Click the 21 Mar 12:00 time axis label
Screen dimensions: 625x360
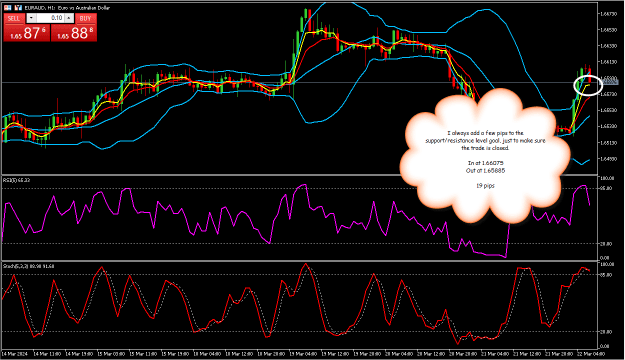(x=527, y=354)
